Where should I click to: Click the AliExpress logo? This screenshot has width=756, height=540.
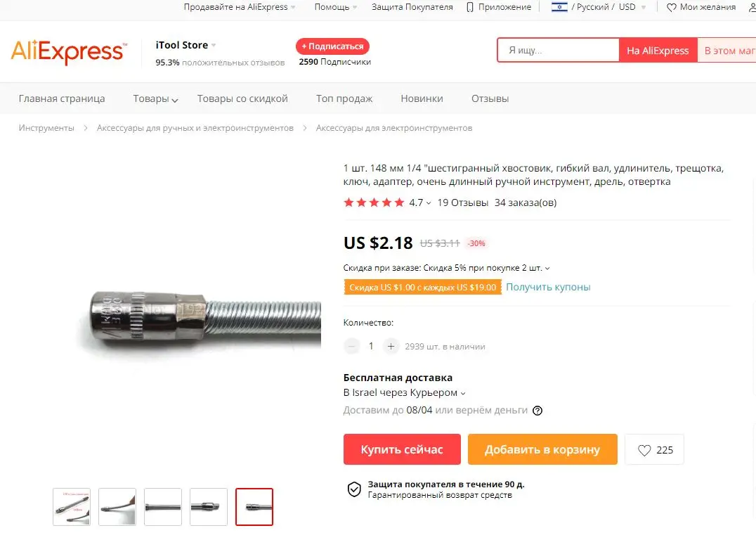[68, 51]
